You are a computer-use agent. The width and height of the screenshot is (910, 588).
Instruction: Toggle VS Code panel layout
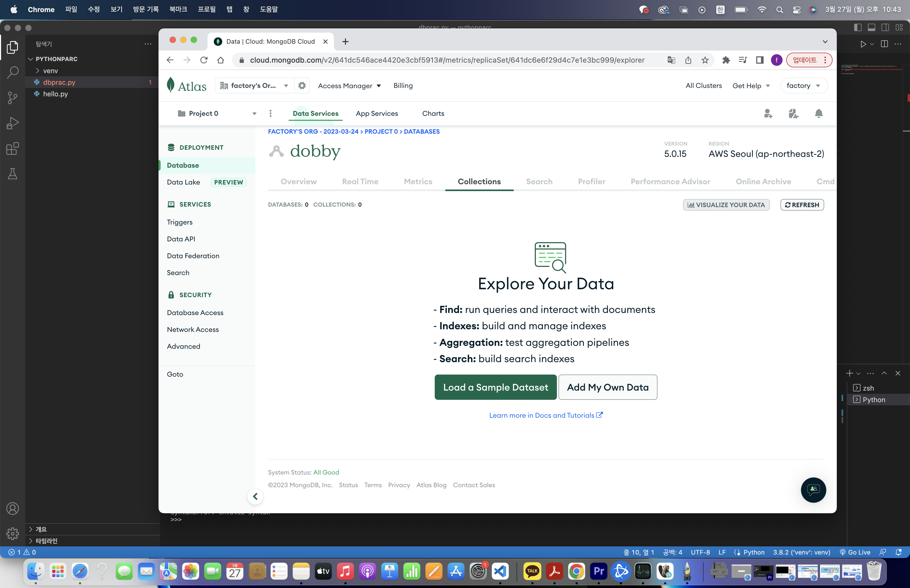tap(872, 27)
